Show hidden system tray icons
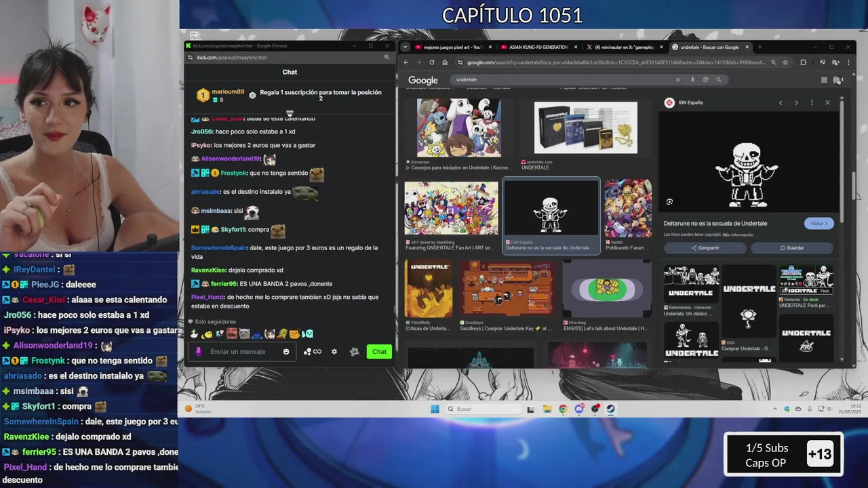Screen dimensions: 868x488 coord(775,409)
